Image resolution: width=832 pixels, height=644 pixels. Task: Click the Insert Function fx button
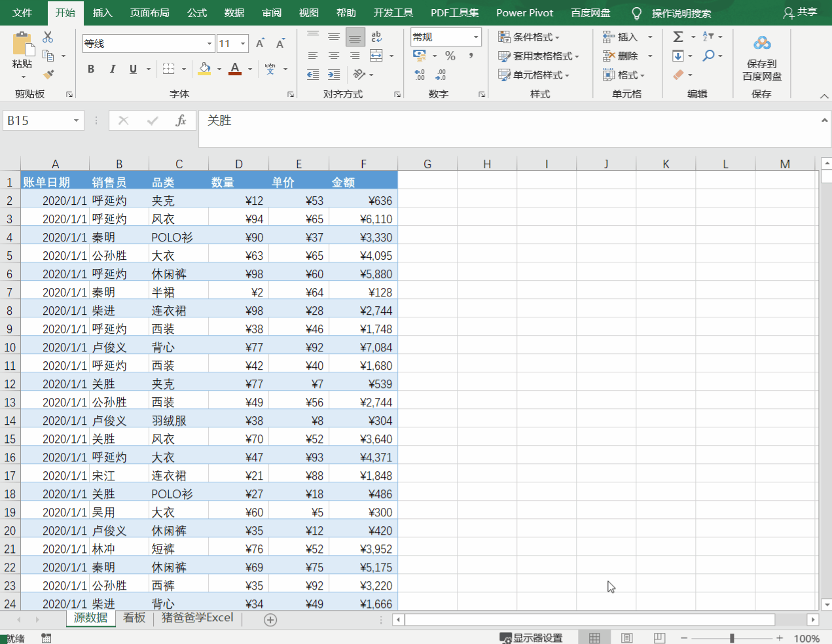[181, 121]
